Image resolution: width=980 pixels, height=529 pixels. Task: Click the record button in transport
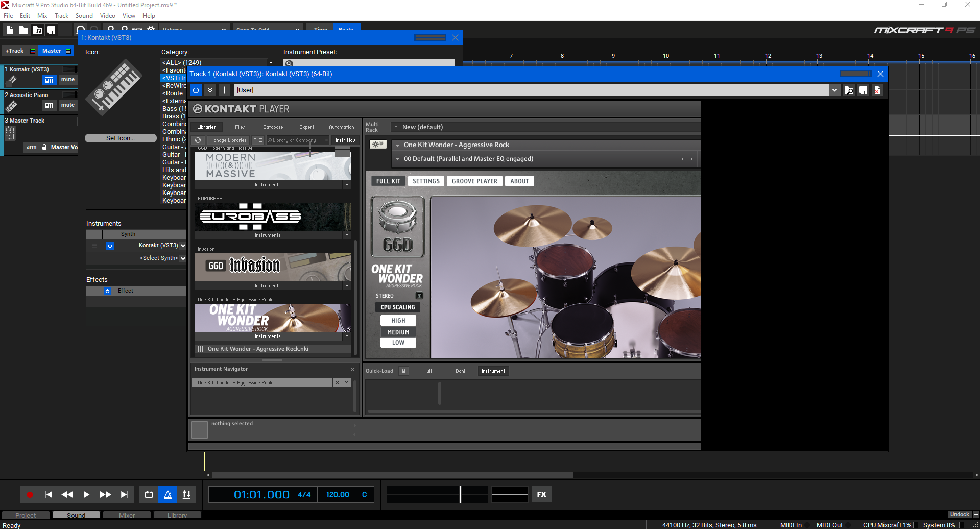coord(30,494)
